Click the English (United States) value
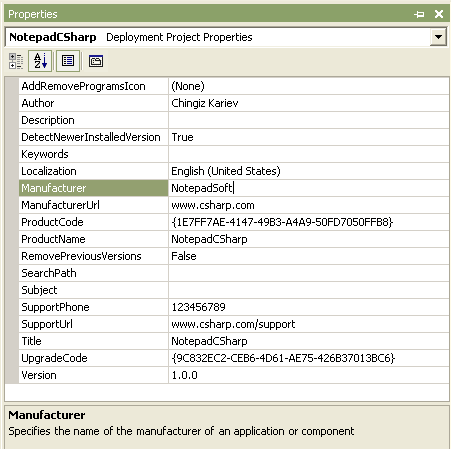Image resolution: width=451 pixels, height=449 pixels. pos(309,171)
